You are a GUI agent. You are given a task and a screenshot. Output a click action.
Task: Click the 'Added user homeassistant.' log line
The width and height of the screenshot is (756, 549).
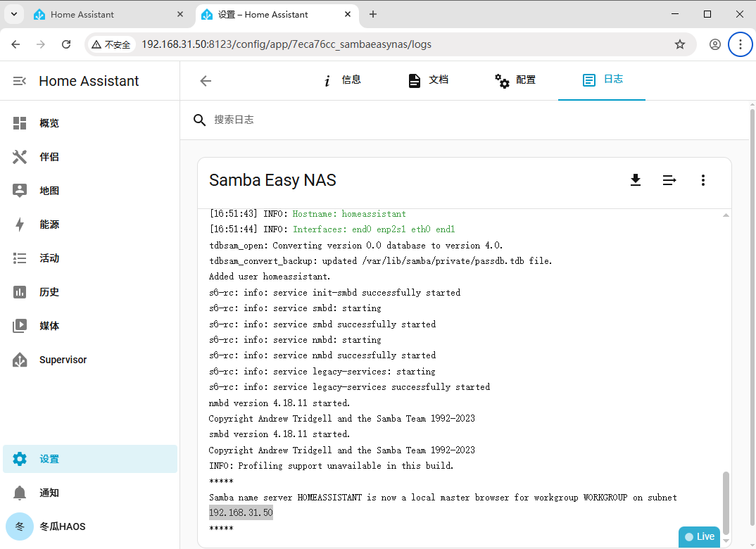[270, 277]
